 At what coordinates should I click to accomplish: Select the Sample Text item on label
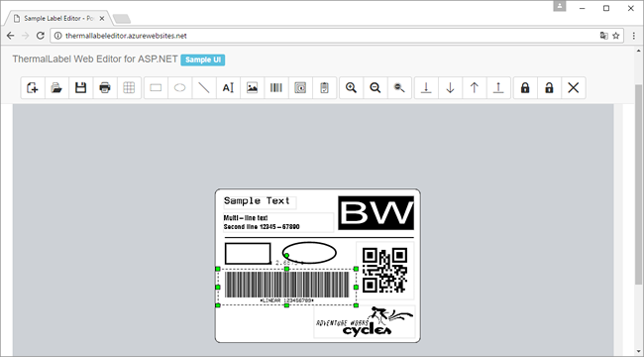260,202
